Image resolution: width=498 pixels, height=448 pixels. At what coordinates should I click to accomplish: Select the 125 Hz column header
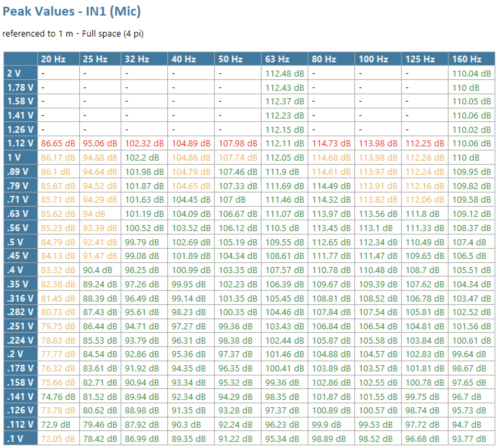[x=425, y=59]
